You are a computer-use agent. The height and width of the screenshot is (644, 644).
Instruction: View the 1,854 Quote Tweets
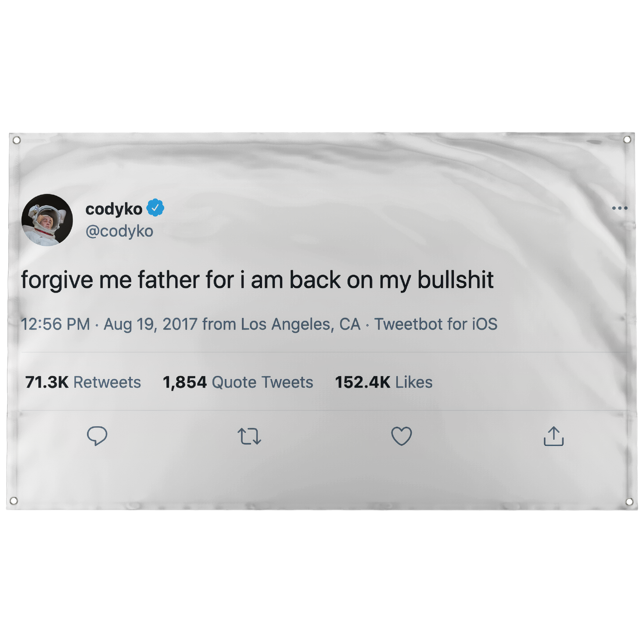[x=238, y=382]
